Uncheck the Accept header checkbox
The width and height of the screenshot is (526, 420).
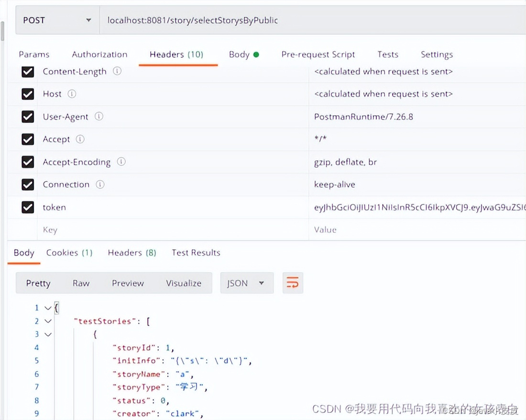click(x=28, y=139)
